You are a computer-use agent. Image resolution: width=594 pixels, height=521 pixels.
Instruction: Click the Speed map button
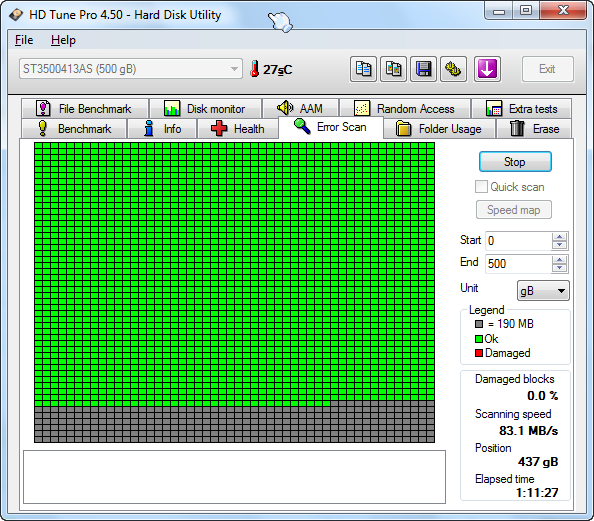pyautogui.click(x=514, y=210)
